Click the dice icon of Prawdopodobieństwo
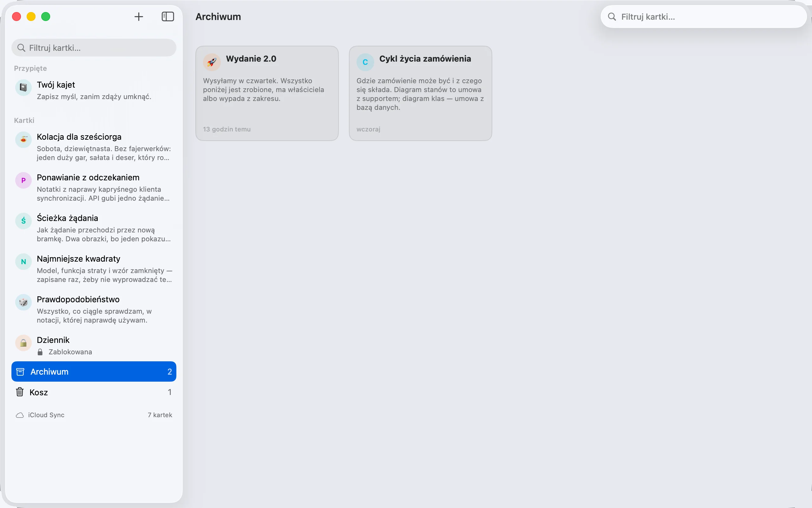The image size is (812, 508). point(23,302)
